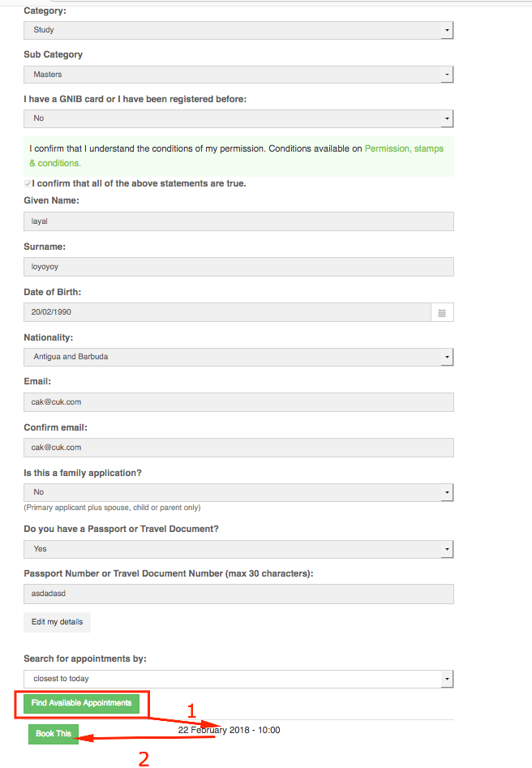532x768 pixels.
Task: Focus the Passport Number input field
Action: click(x=238, y=594)
